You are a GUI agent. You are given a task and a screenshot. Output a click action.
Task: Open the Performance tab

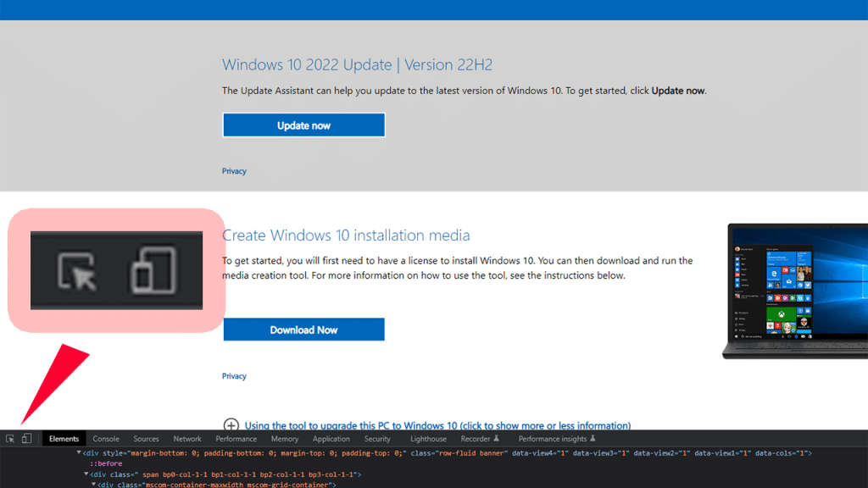click(236, 439)
